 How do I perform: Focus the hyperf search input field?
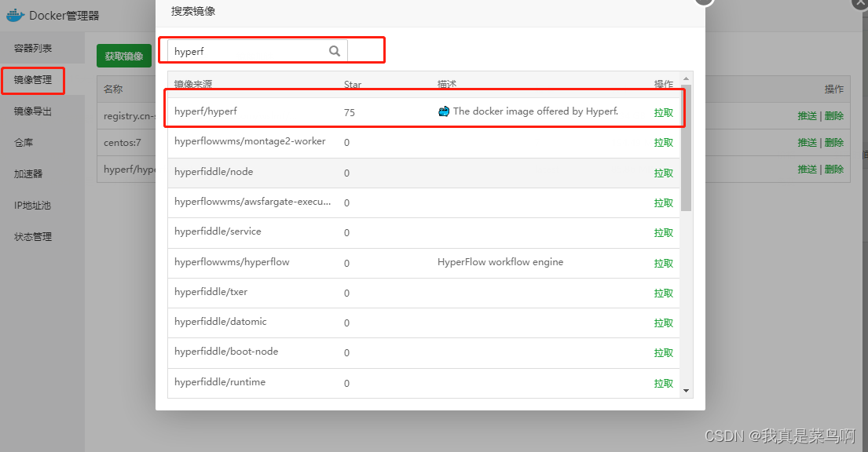pos(258,51)
